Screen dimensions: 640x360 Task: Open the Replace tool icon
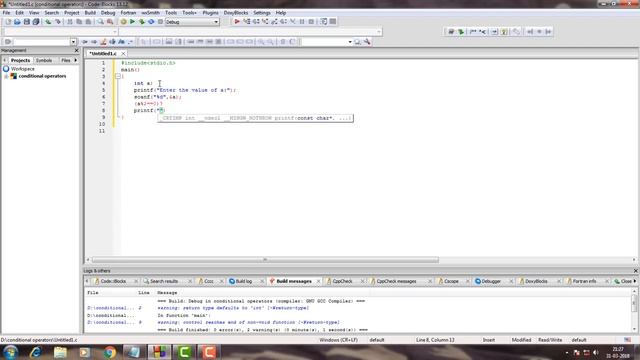click(110, 22)
